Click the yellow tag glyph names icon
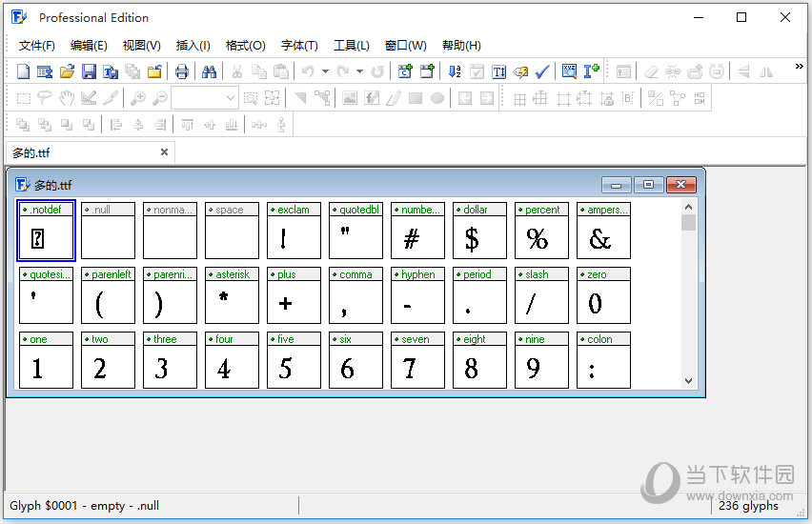 [520, 71]
